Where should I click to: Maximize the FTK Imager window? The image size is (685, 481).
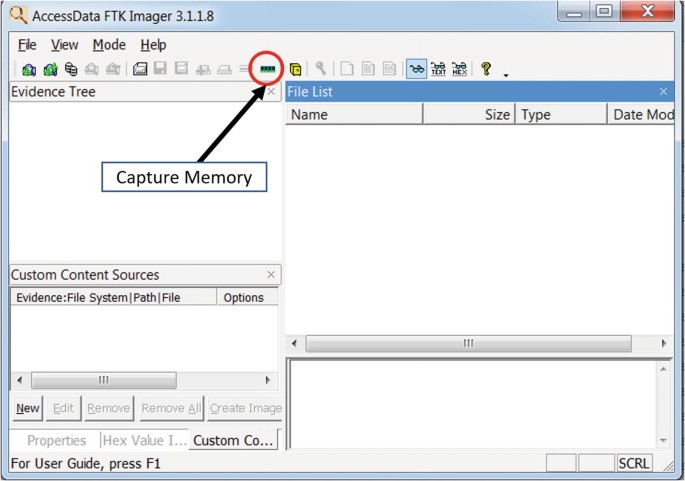point(605,11)
